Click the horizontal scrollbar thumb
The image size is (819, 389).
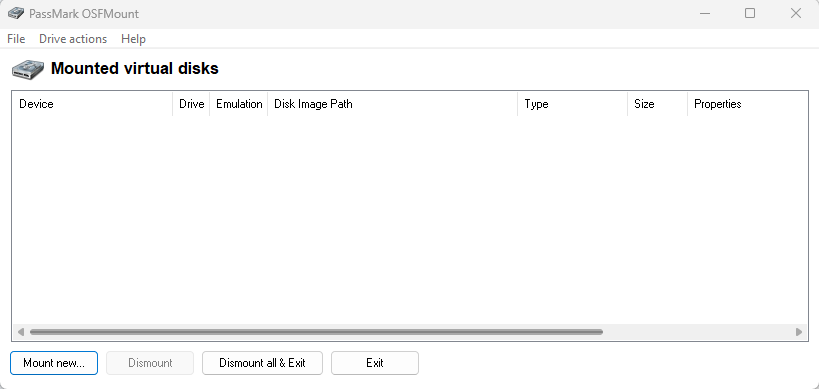(x=317, y=332)
